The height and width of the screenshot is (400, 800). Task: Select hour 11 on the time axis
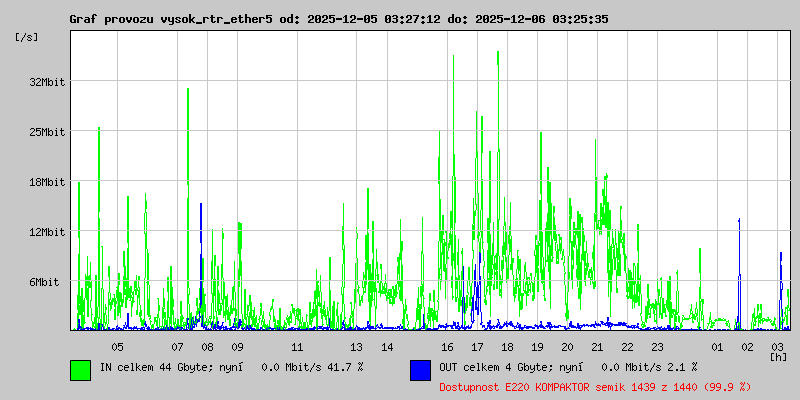coord(297,346)
